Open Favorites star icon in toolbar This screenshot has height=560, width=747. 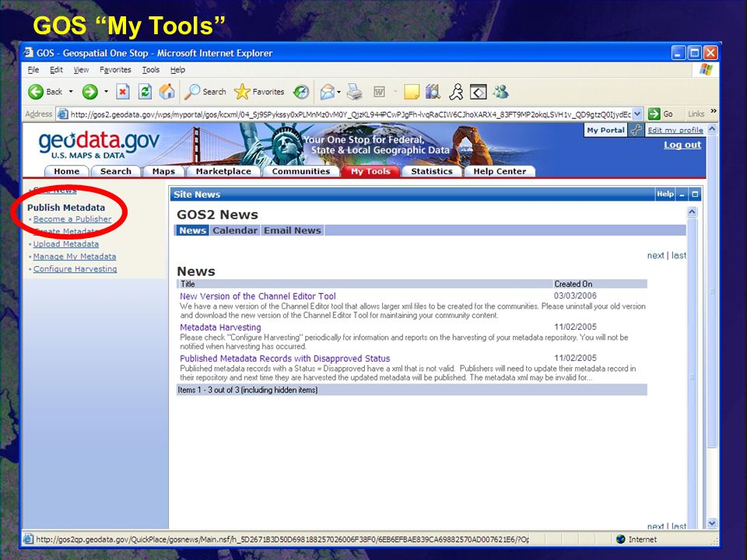click(242, 92)
